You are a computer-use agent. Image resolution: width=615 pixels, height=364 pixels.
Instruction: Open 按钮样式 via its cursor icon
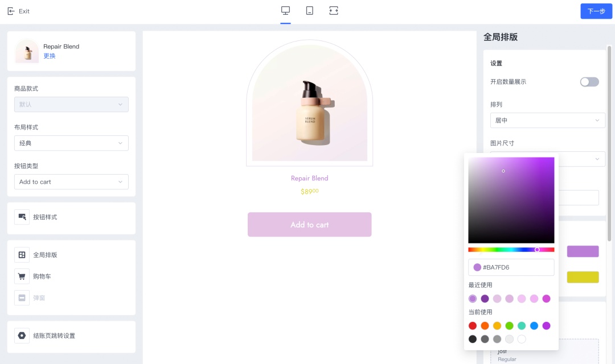pyautogui.click(x=22, y=217)
